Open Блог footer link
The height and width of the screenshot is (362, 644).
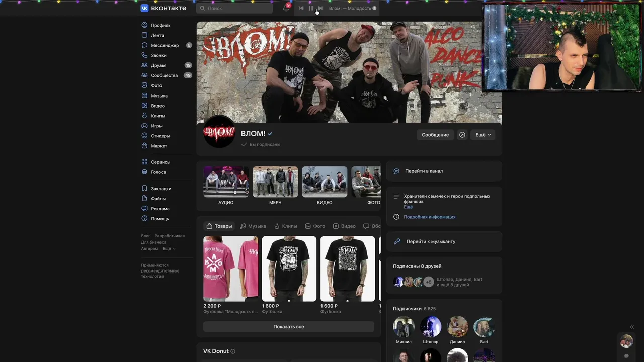(145, 236)
